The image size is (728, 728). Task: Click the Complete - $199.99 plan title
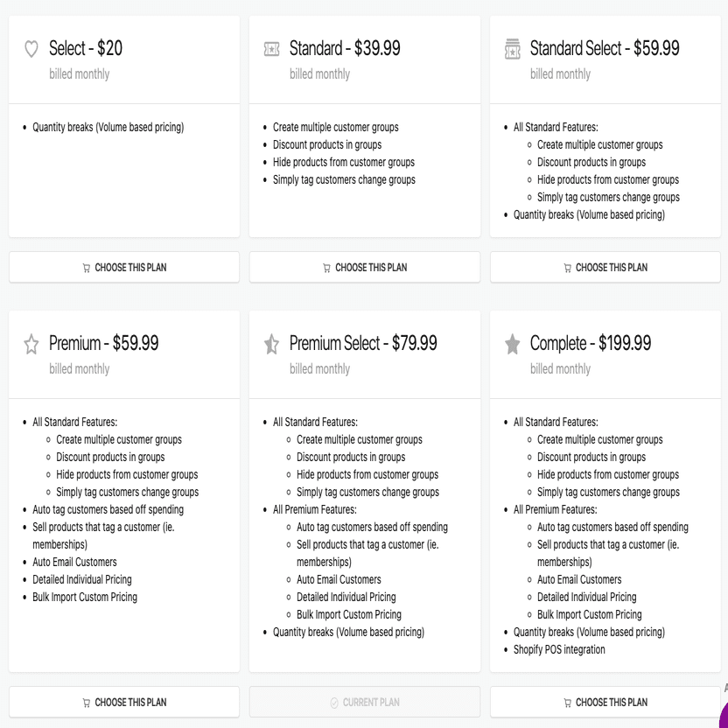(x=591, y=343)
